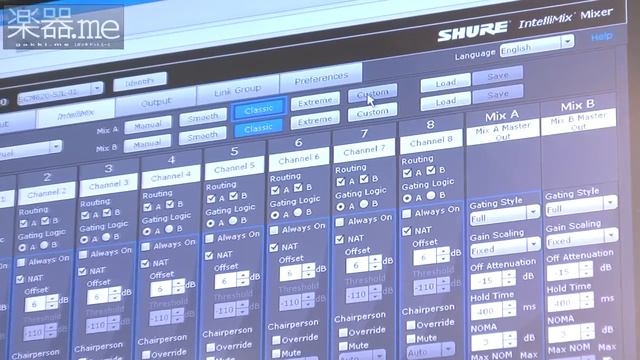Image resolution: width=640 pixels, height=360 pixels.
Task: Open the Language dropdown showing English
Action: pyautogui.click(x=537, y=46)
